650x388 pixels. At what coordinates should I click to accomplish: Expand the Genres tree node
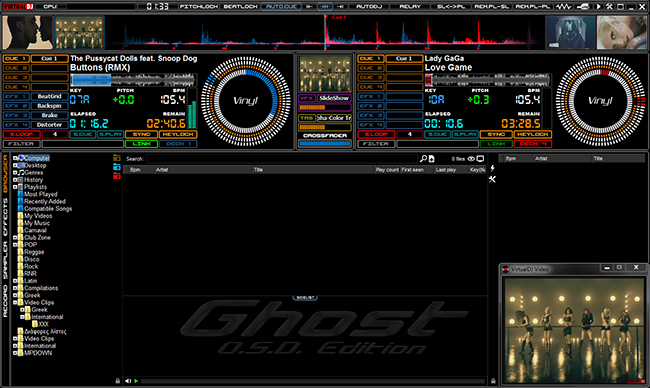(x=15, y=172)
